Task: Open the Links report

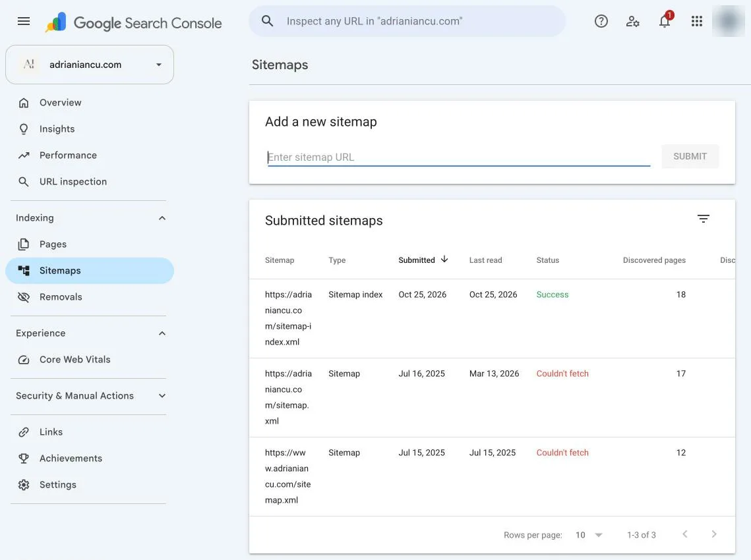Action: point(90,432)
